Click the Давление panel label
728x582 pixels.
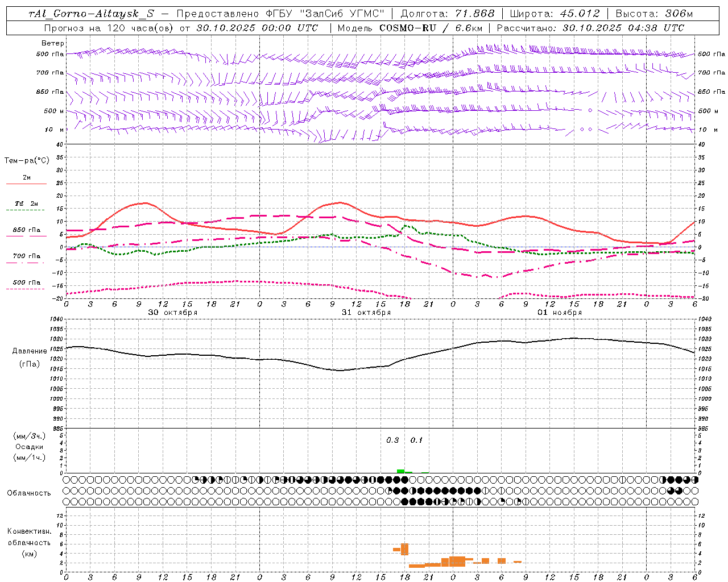(x=30, y=351)
